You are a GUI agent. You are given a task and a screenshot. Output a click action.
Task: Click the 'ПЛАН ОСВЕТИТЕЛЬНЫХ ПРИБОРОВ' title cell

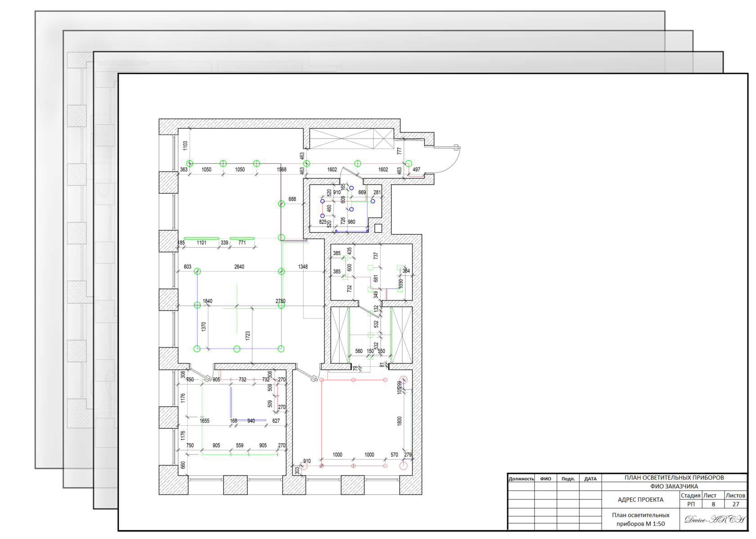tap(674, 477)
